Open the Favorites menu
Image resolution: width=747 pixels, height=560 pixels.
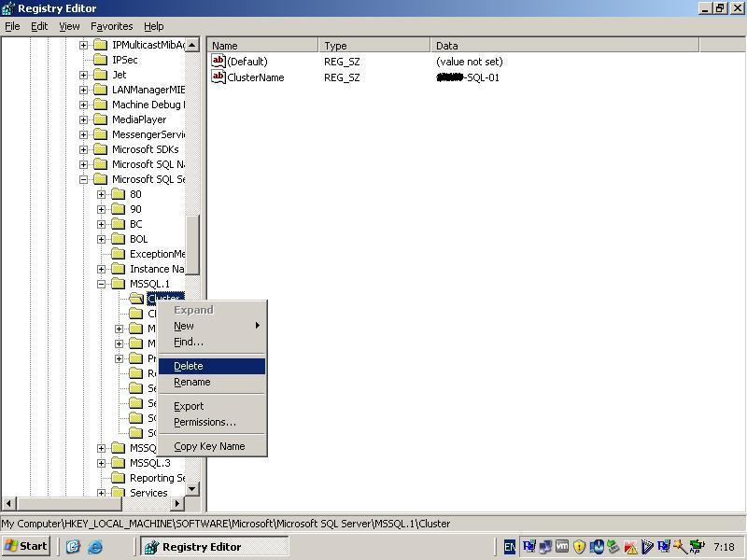click(111, 26)
